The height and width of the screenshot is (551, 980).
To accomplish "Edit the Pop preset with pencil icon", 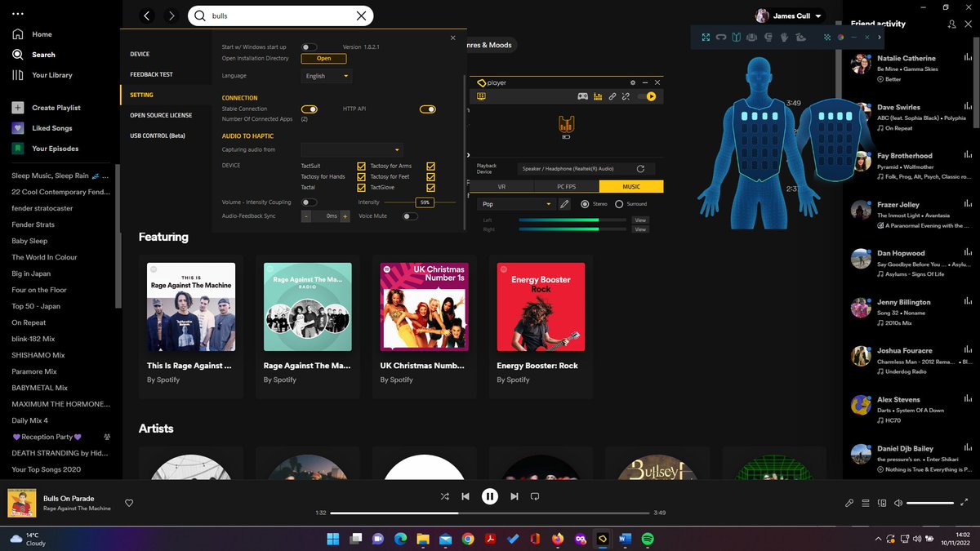I will [x=564, y=204].
